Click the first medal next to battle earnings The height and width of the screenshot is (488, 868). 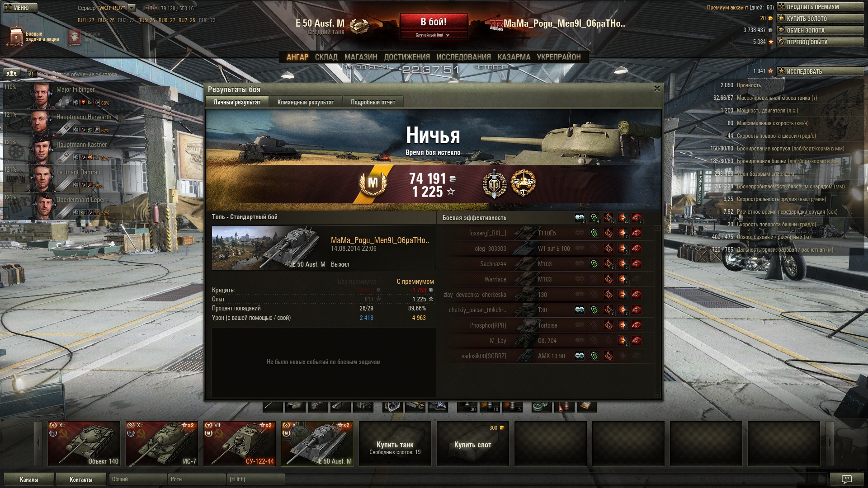[x=494, y=183]
